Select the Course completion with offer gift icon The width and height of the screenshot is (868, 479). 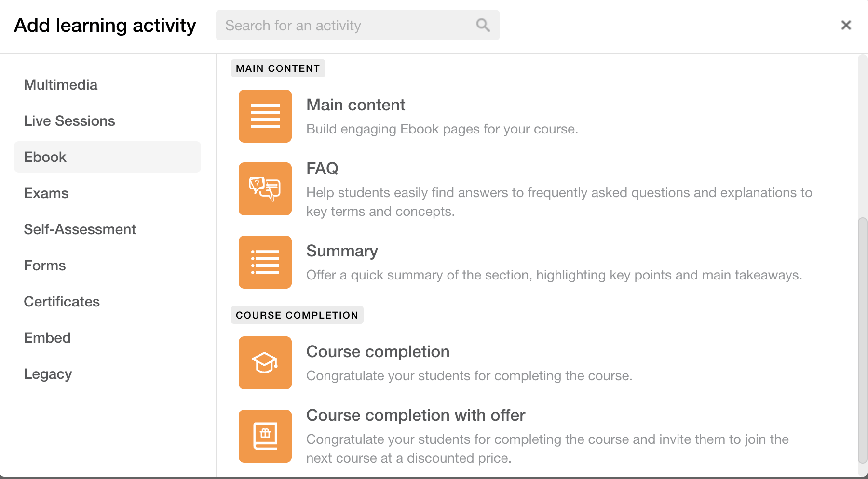[x=265, y=436]
